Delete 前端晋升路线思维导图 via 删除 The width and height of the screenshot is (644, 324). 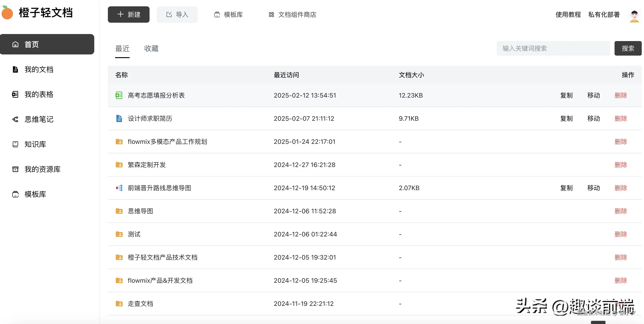[x=621, y=188]
